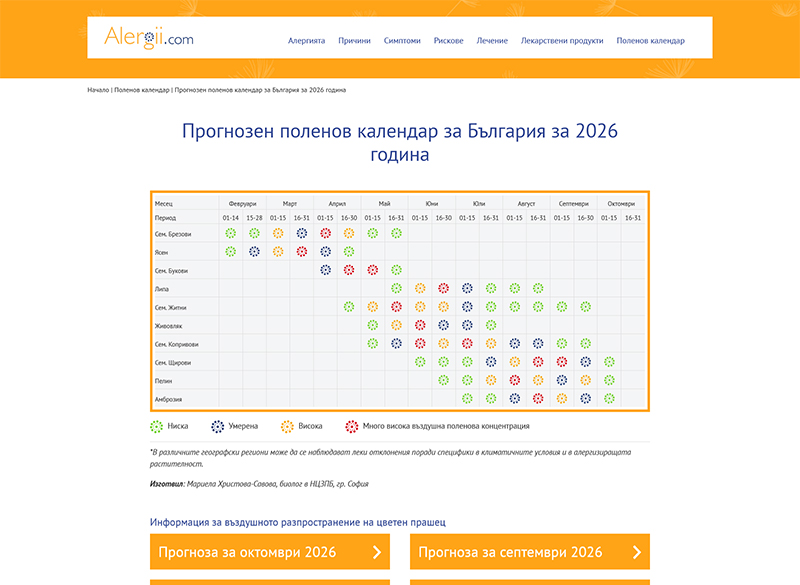This screenshot has width=800, height=585.
Task: Click the Липа row label
Action: (162, 289)
